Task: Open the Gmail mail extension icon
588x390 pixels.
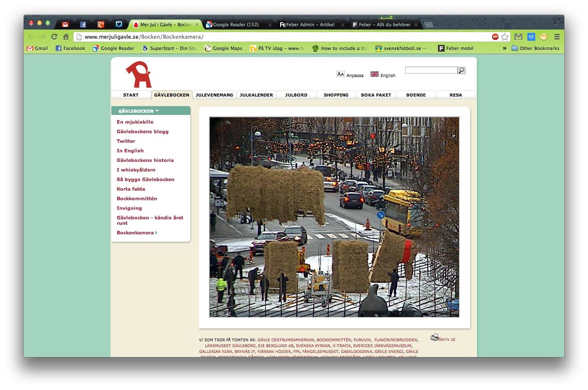Action: [518, 37]
